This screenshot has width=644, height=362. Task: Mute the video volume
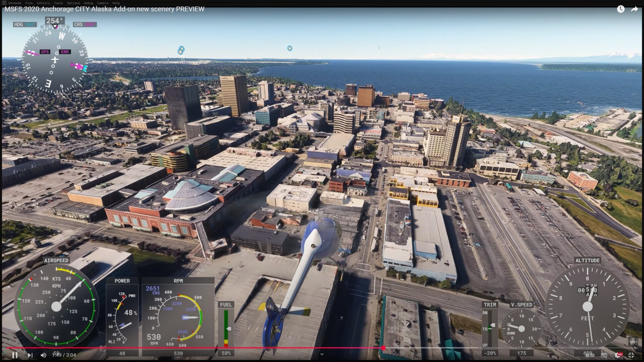coord(43,355)
